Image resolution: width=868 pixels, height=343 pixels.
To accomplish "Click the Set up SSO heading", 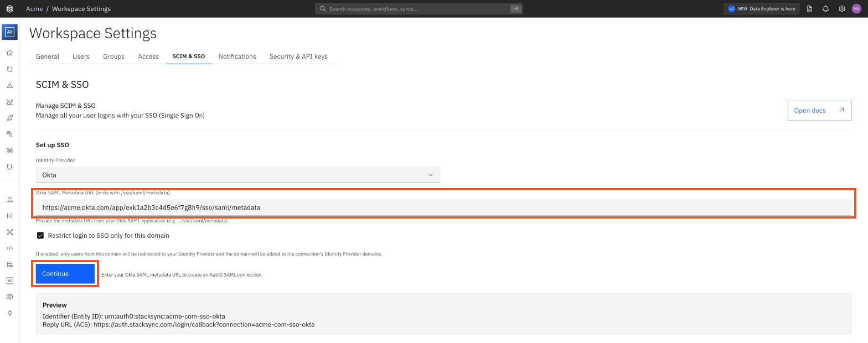I will tap(53, 145).
